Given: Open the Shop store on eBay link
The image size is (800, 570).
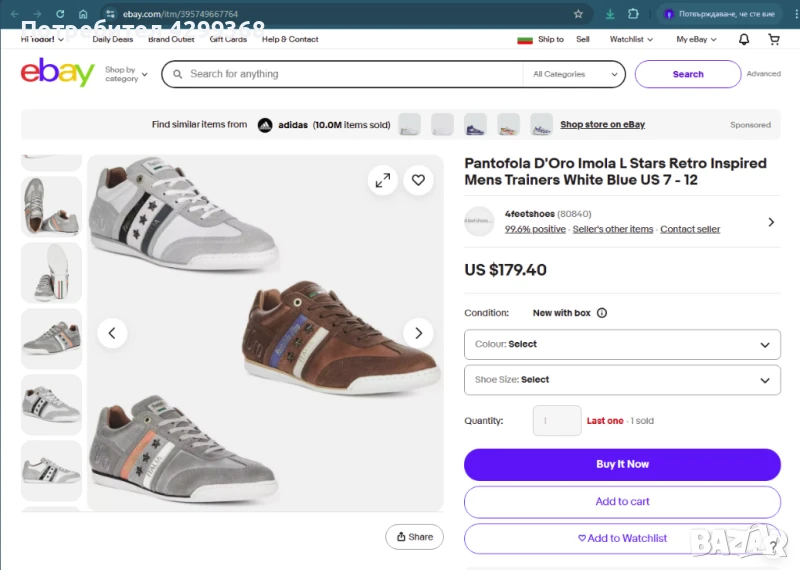Looking at the screenshot, I should [602, 125].
